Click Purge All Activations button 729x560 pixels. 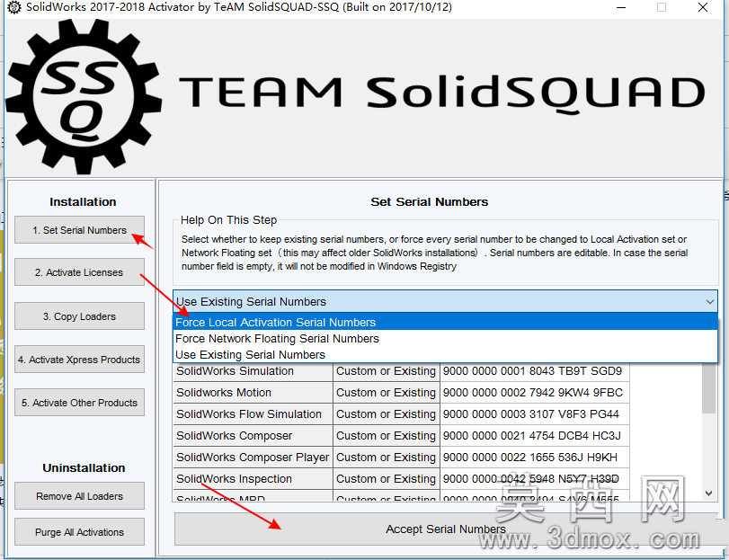(79, 531)
